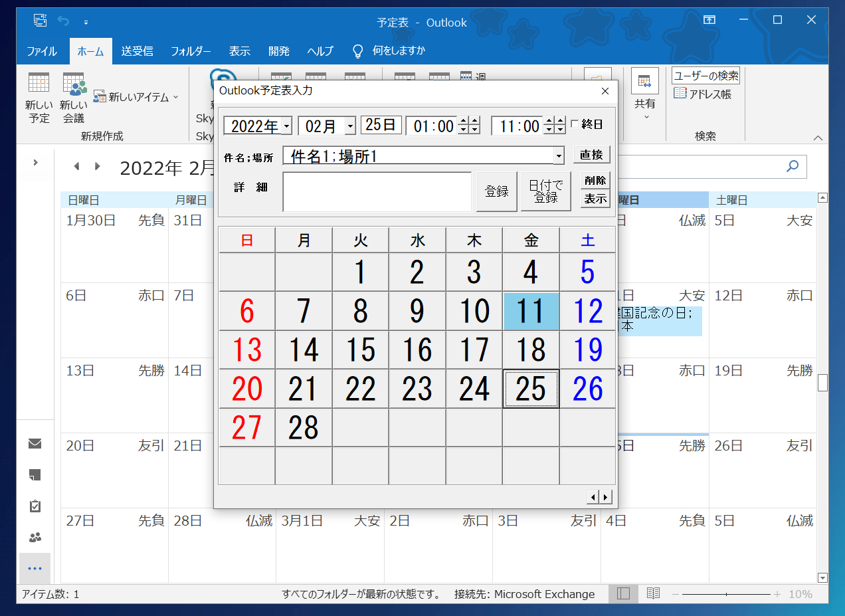Open the アドレス帳 address book
This screenshot has height=616, width=845.
(702, 94)
